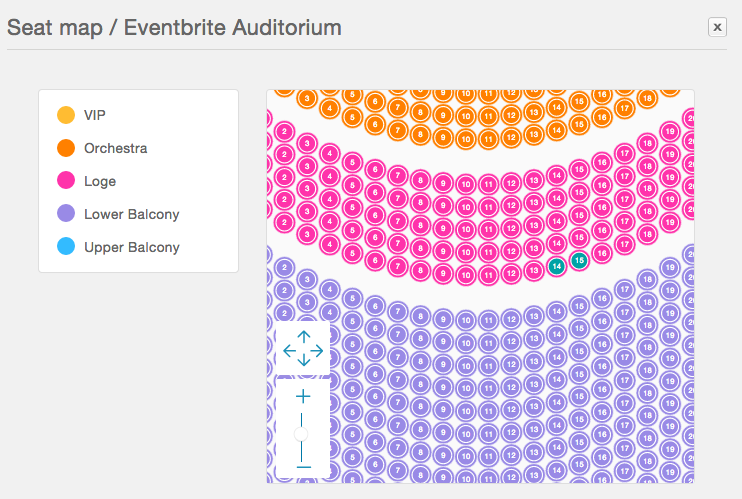
Task: Choose the orange Orchestra seat 18
Action: click(x=647, y=98)
